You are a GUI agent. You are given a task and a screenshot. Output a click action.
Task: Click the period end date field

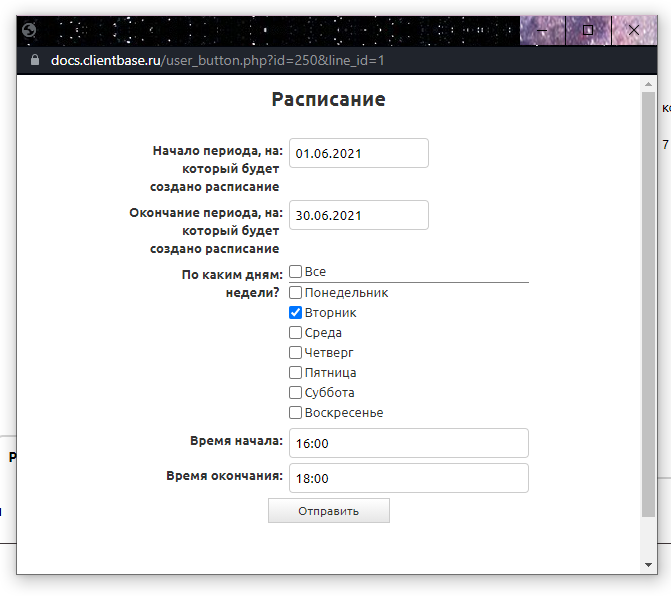(358, 215)
